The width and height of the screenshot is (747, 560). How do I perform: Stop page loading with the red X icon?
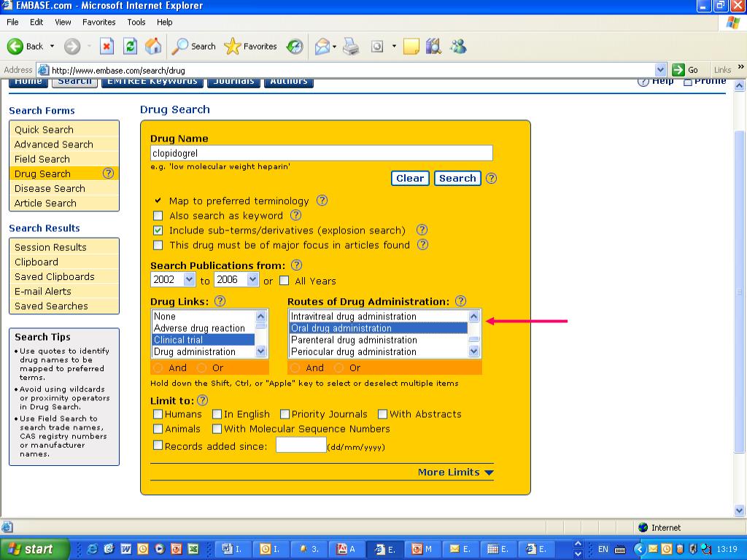pos(107,46)
